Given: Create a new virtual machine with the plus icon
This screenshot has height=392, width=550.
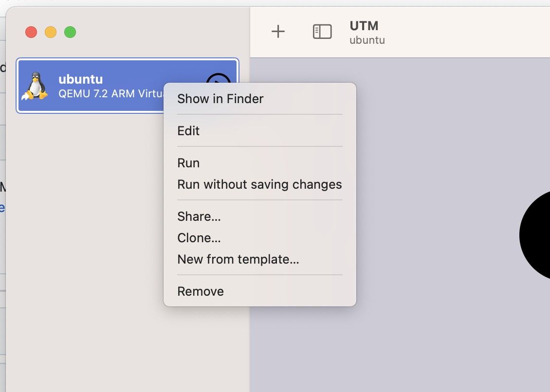Looking at the screenshot, I should click(x=278, y=31).
